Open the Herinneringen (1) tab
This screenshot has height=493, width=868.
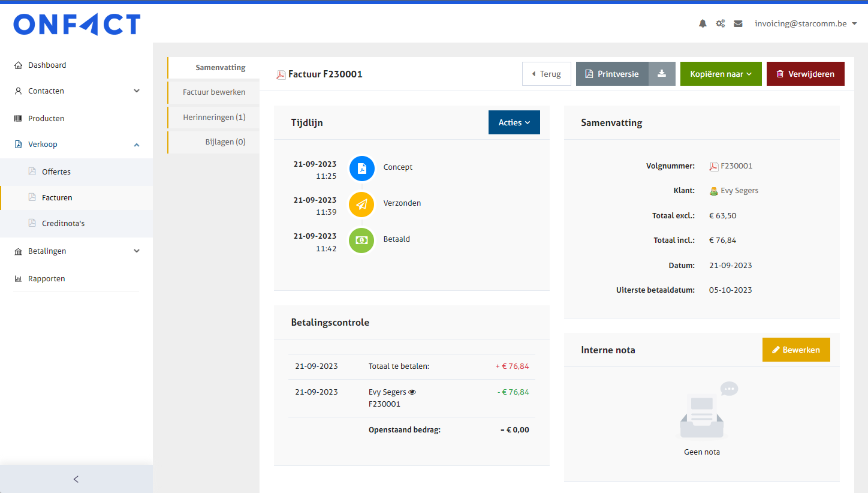pyautogui.click(x=214, y=118)
